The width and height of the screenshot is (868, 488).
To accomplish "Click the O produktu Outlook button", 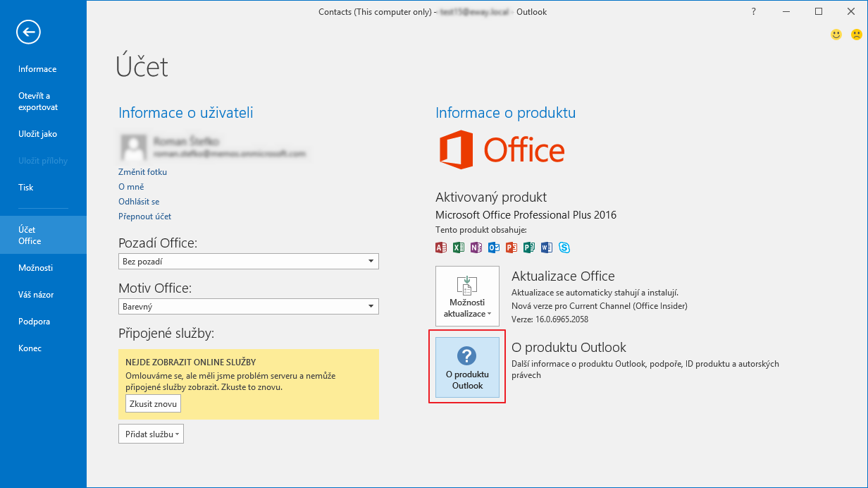I will point(468,367).
